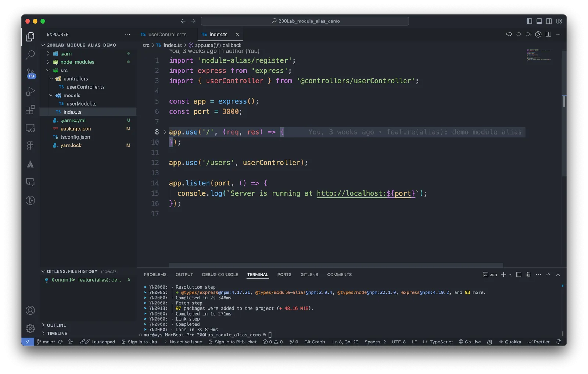
Task: Open the Manage gear icon
Action: pos(30,328)
